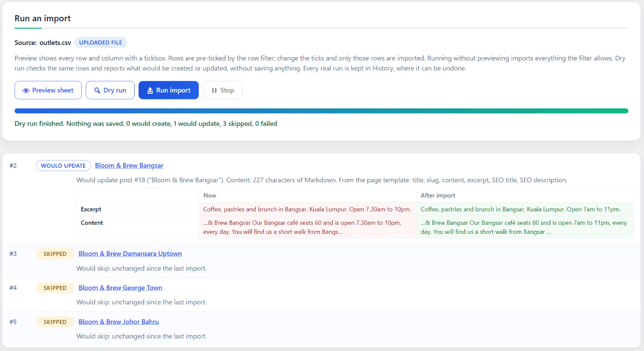The image size is (644, 351).
Task: Open the Bloom & Brew George Town link
Action: click(120, 288)
